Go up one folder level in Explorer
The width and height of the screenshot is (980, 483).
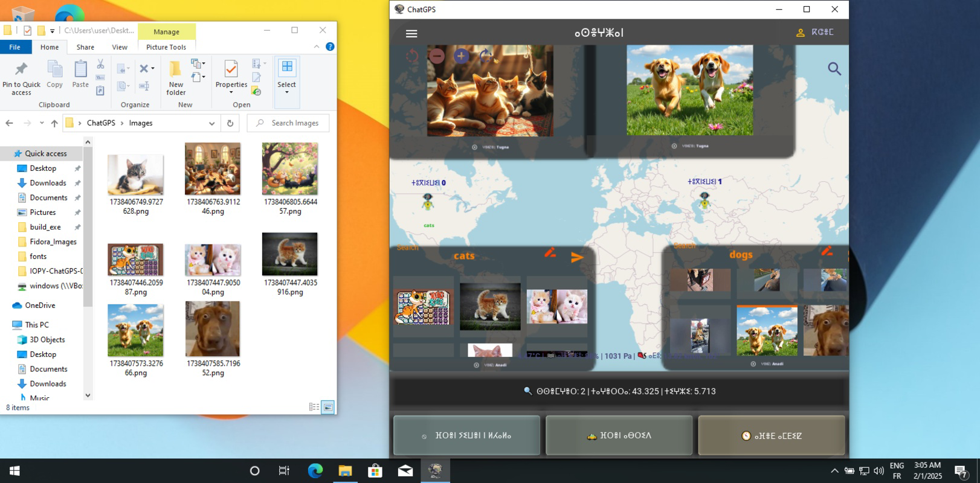coord(54,123)
